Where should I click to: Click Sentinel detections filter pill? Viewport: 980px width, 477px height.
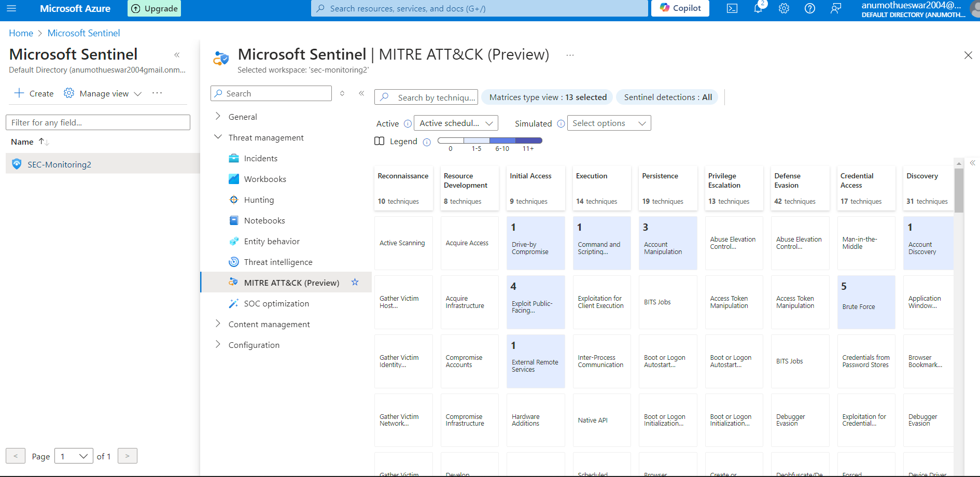pos(667,97)
